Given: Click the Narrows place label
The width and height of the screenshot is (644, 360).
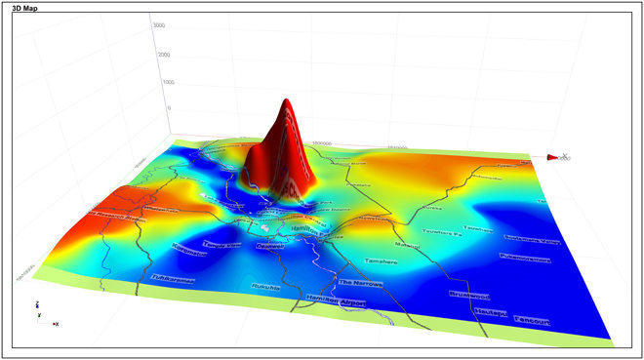Looking at the screenshot, I should (361, 283).
